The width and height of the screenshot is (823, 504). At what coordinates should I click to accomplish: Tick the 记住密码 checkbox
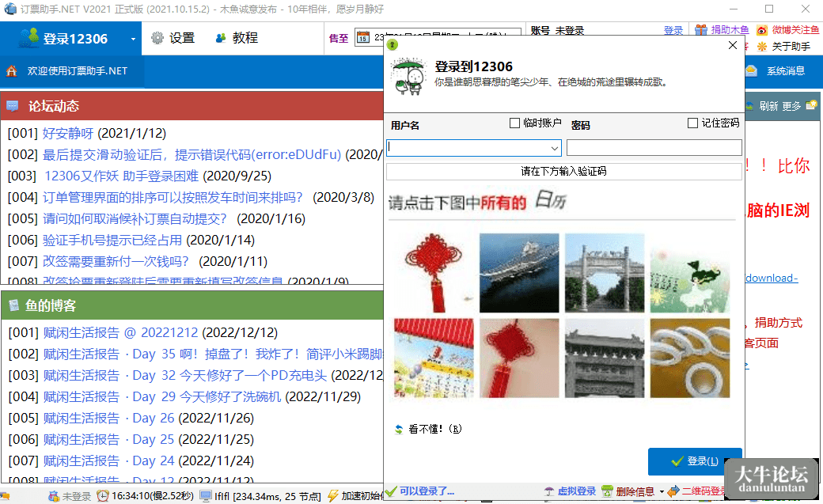(693, 123)
